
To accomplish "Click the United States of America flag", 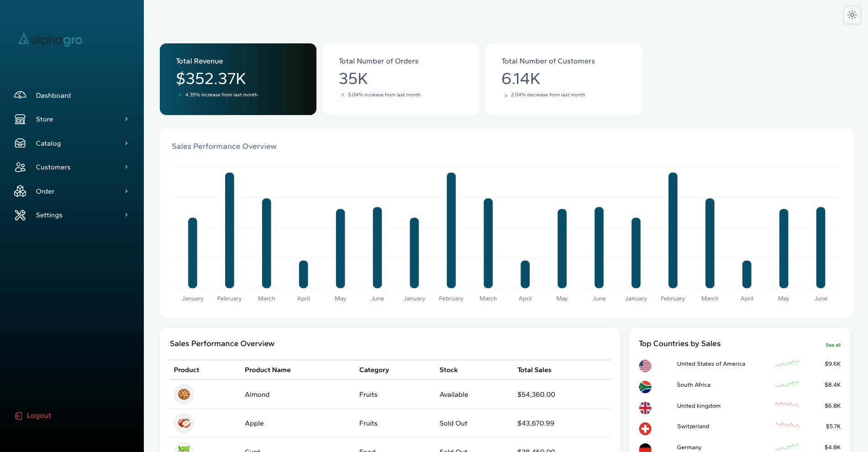I will pos(645,366).
